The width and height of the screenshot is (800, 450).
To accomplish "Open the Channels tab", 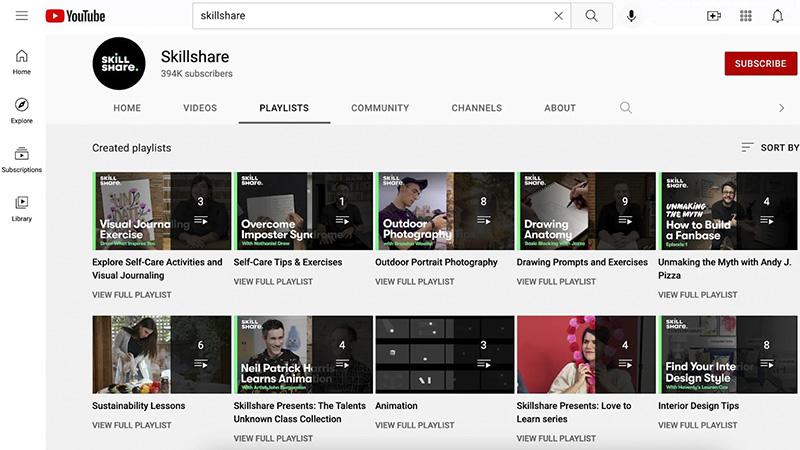I will click(x=477, y=108).
